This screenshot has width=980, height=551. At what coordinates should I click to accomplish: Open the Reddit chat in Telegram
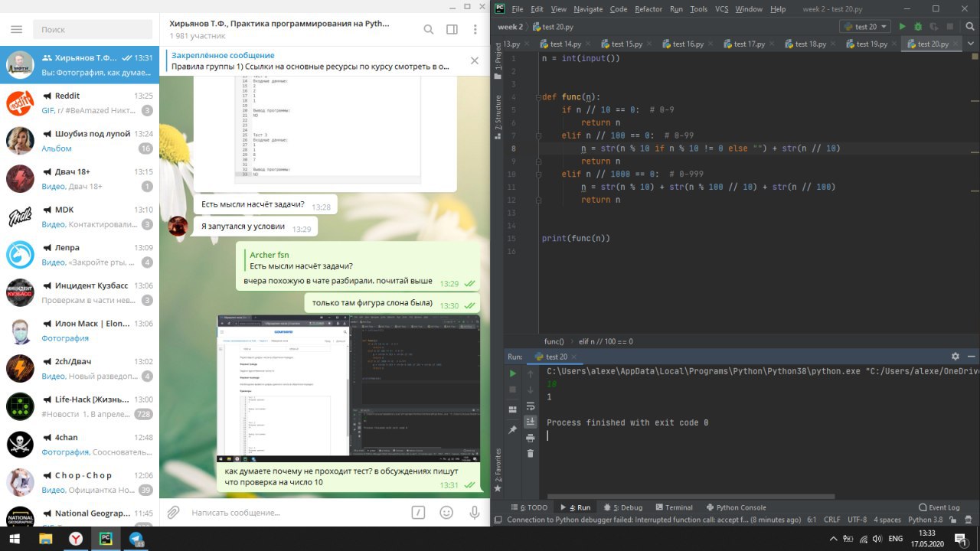(x=80, y=103)
